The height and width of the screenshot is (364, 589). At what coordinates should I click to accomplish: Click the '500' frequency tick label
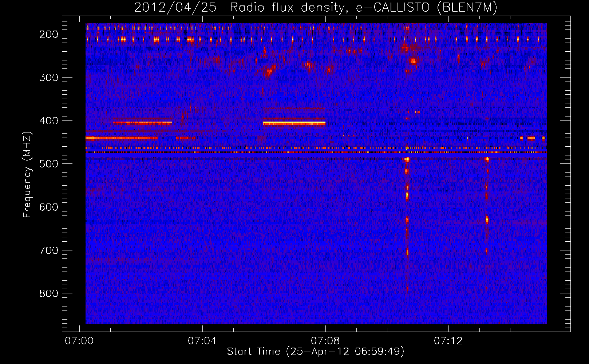pyautogui.click(x=49, y=164)
